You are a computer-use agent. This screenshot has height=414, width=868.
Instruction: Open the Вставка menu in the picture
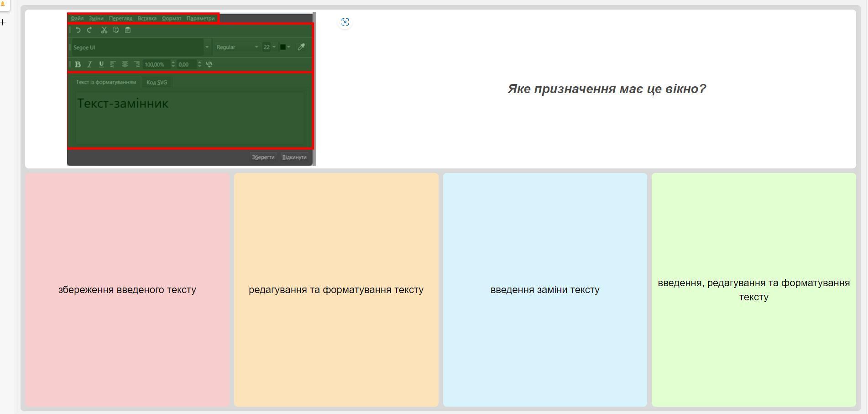tap(147, 18)
